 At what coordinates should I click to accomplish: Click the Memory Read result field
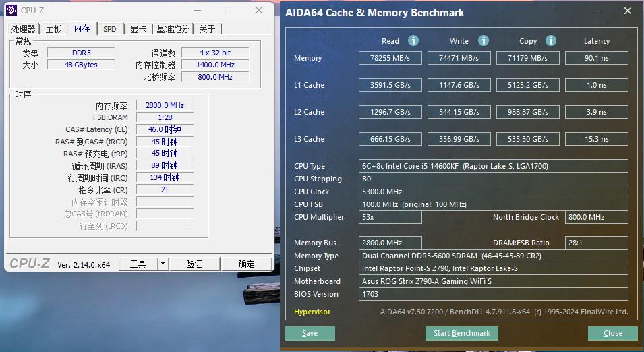(390, 58)
